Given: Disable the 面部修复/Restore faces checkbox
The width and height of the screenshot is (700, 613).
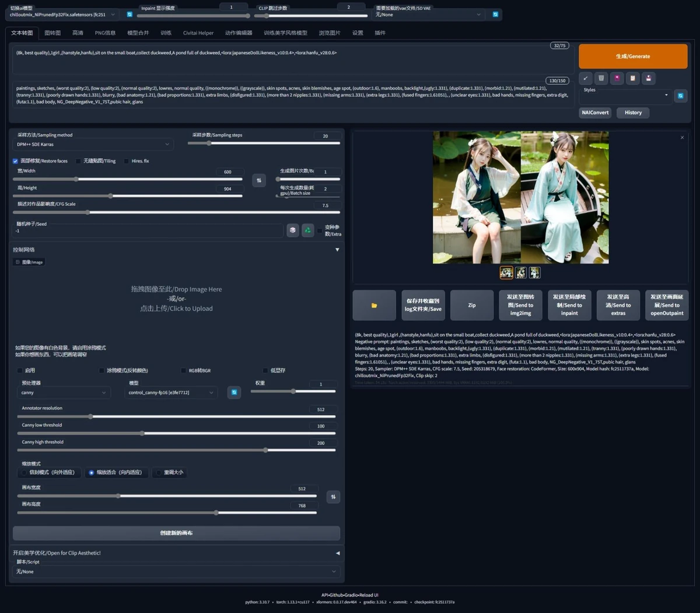Looking at the screenshot, I should tap(15, 161).
